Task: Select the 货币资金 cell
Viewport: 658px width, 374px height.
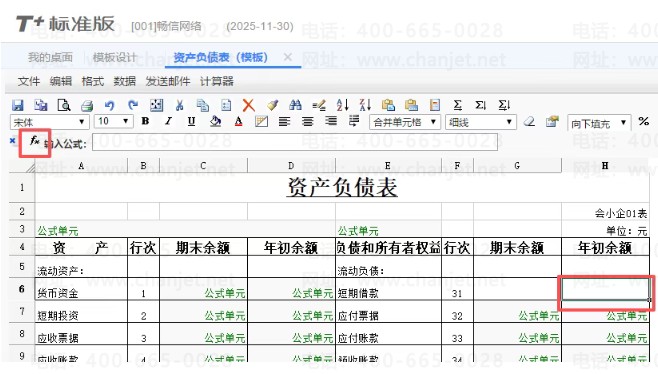Action: click(81, 289)
